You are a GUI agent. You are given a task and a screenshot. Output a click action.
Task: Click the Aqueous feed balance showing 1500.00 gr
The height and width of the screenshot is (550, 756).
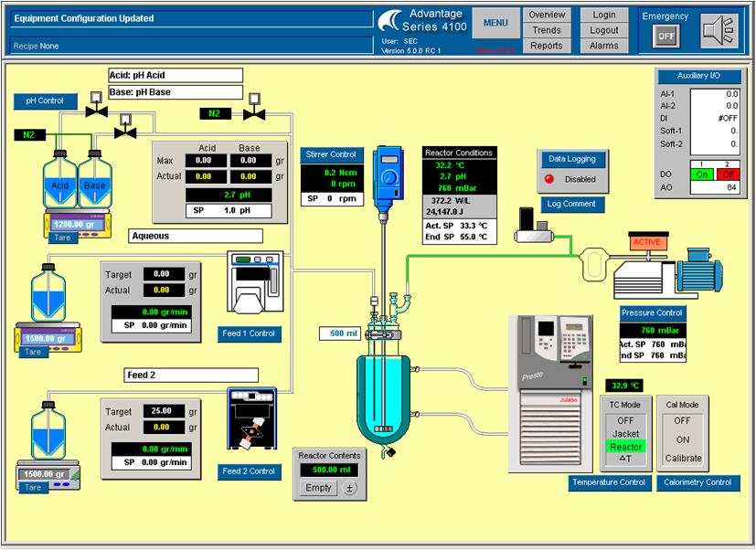pos(48,338)
